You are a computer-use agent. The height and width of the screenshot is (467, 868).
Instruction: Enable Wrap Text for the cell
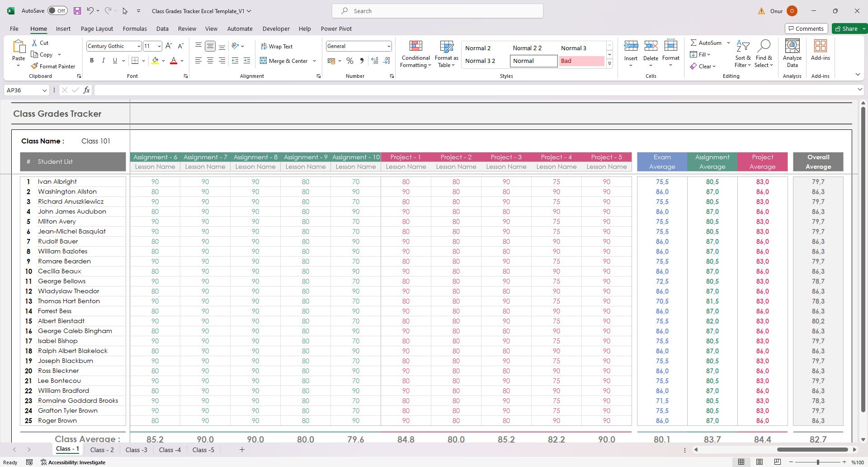(x=277, y=46)
